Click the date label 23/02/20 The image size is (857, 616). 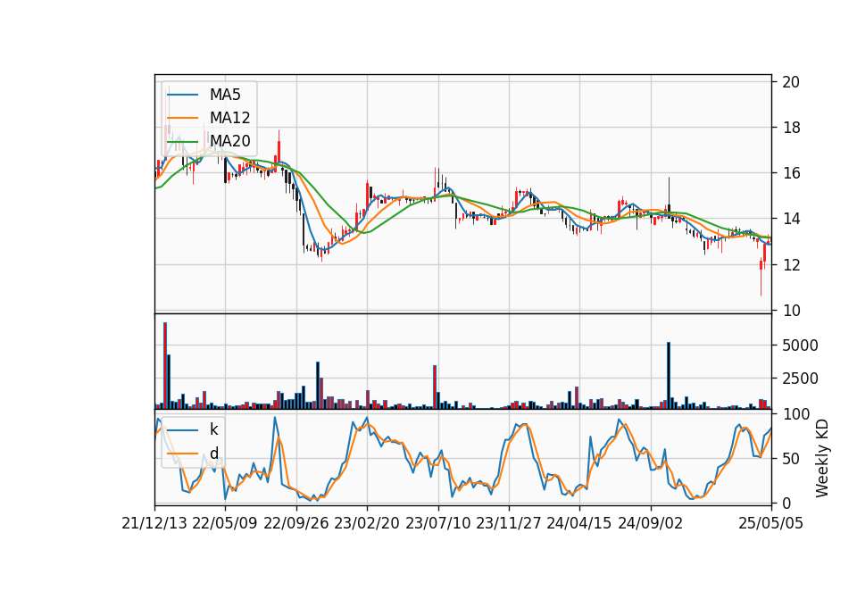click(367, 523)
